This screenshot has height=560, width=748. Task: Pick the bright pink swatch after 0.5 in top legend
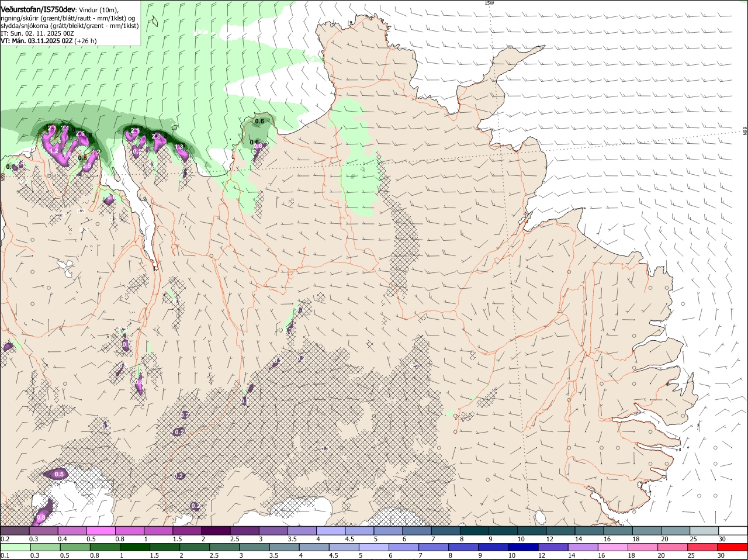(101, 531)
